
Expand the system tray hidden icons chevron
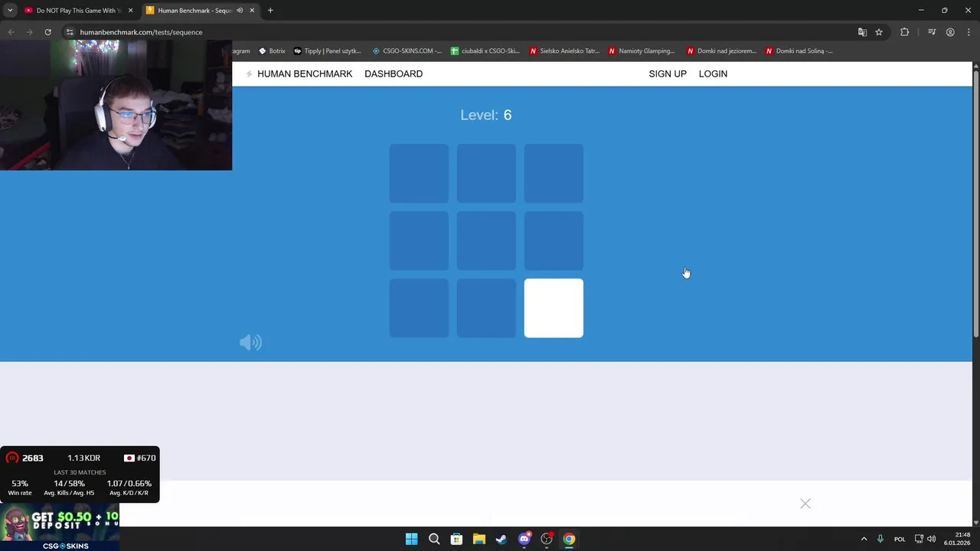[864, 539]
